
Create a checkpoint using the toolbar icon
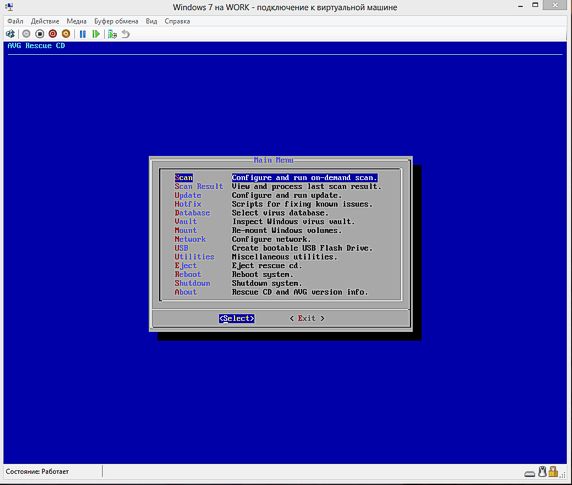(x=112, y=34)
